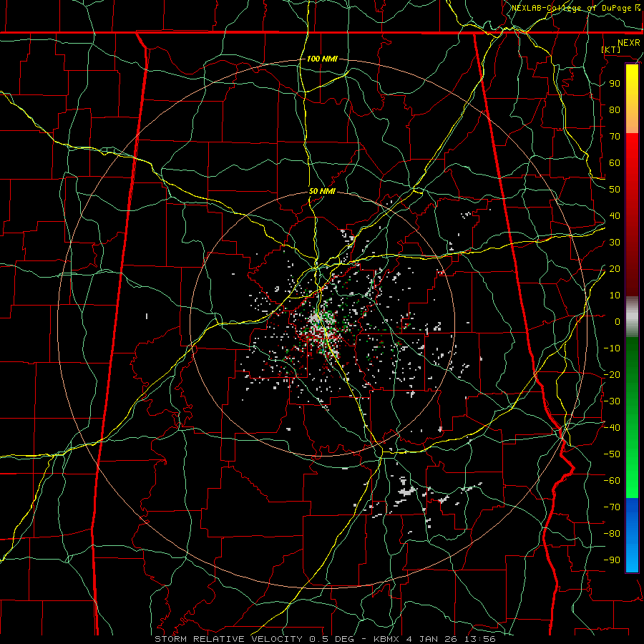
Task: Click the gray zero-velocity segment of color bar
Action: (632, 317)
